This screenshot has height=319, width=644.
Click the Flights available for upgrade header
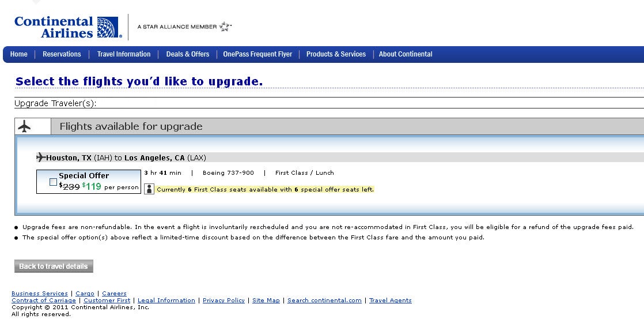click(131, 126)
